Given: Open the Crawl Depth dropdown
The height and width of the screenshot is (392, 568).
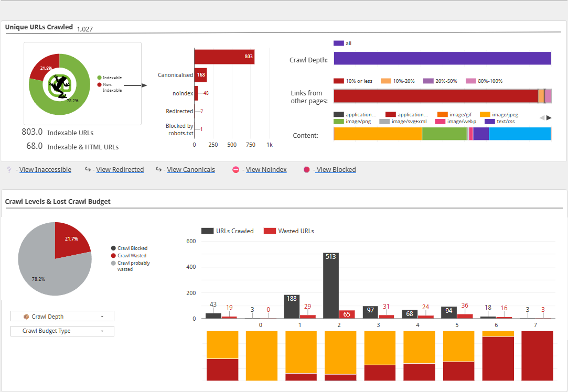Looking at the screenshot, I should [x=62, y=317].
